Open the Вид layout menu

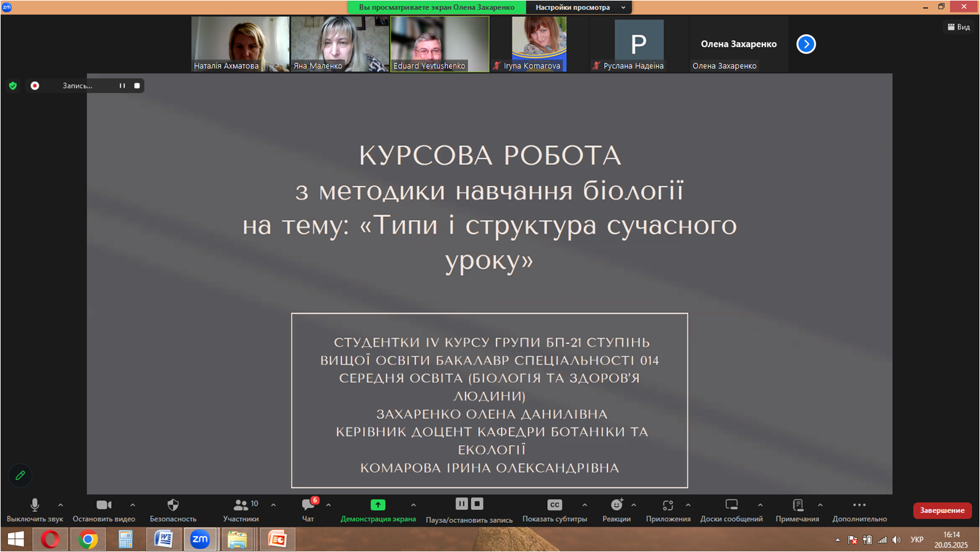(958, 27)
